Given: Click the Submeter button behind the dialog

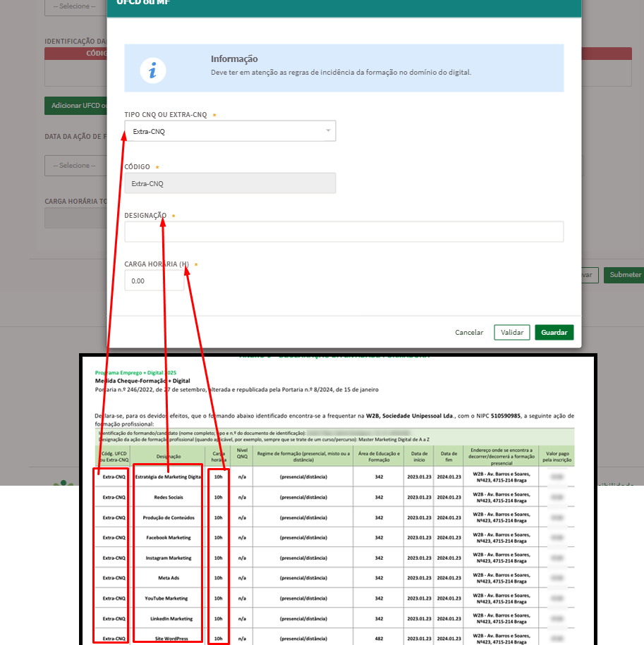Looking at the screenshot, I should (x=625, y=275).
